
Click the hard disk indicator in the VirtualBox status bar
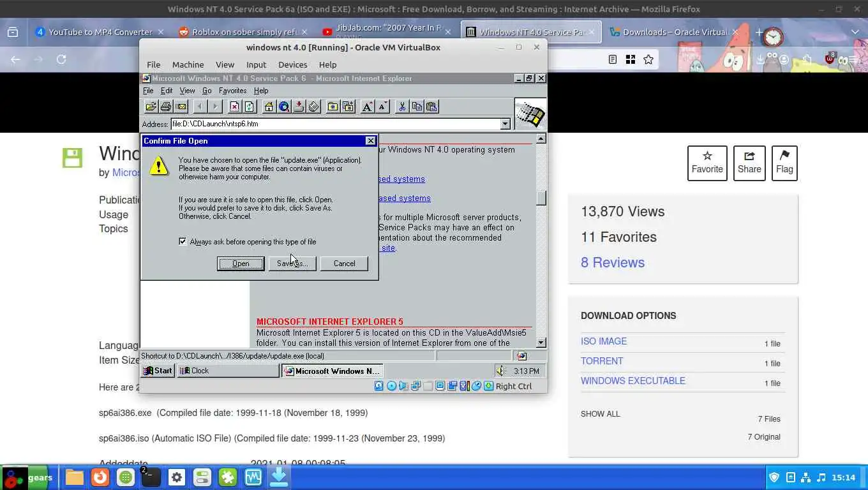378,386
